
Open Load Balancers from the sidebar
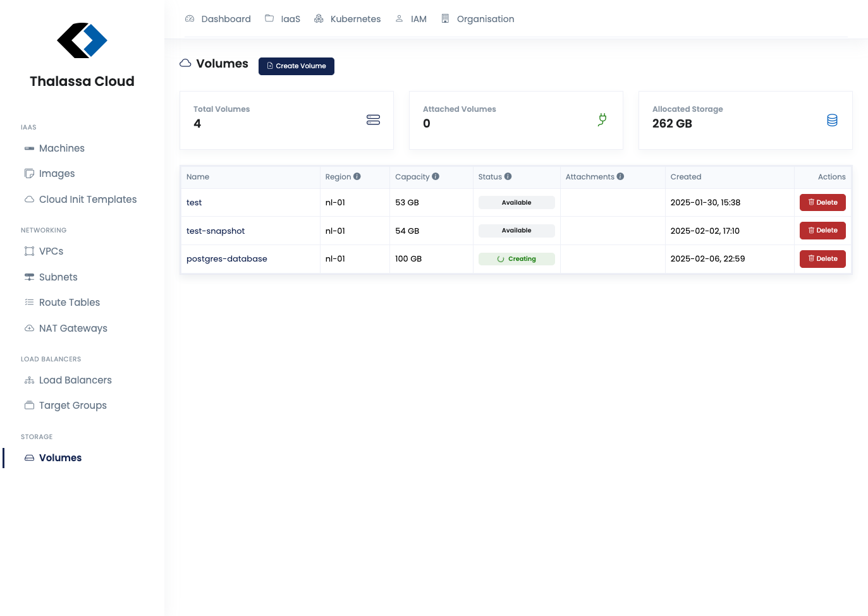(x=75, y=380)
